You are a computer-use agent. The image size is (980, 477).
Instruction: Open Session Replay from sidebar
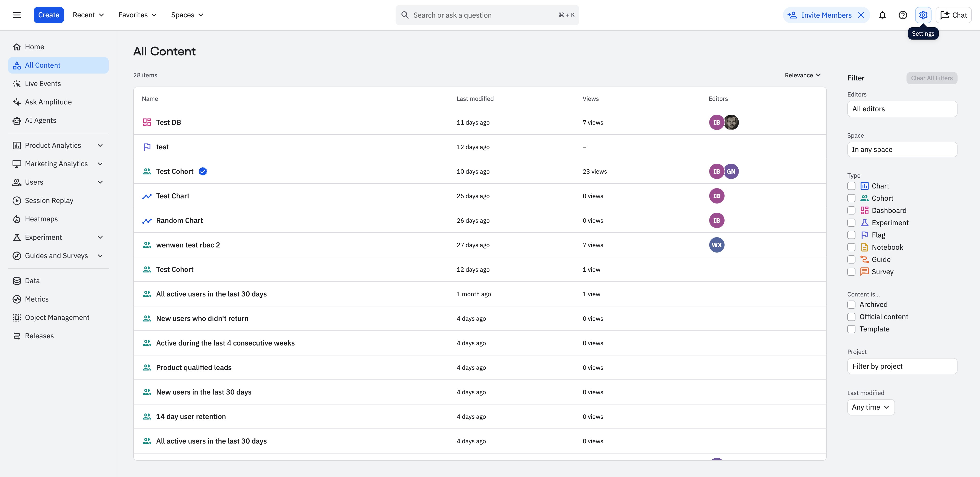tap(49, 201)
